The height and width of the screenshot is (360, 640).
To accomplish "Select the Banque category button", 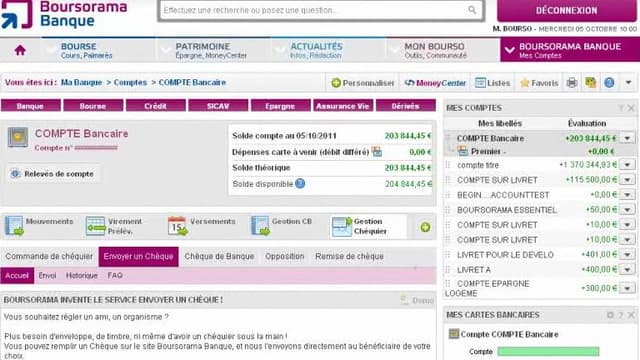I will 31,106.
